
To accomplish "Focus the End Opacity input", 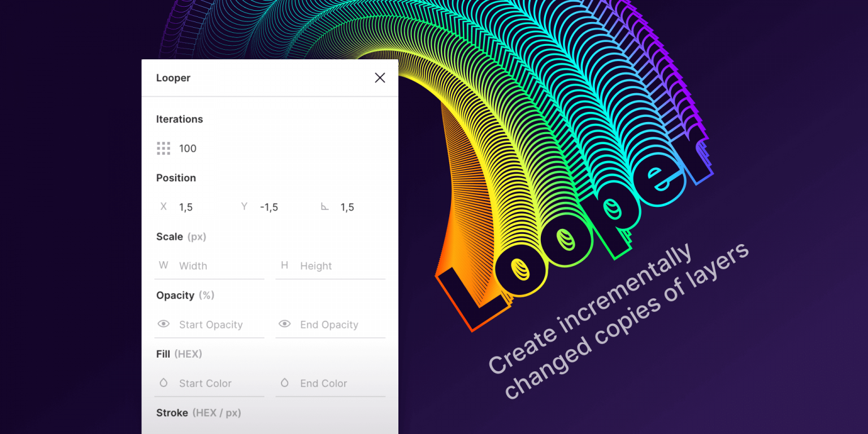I will pyautogui.click(x=339, y=325).
